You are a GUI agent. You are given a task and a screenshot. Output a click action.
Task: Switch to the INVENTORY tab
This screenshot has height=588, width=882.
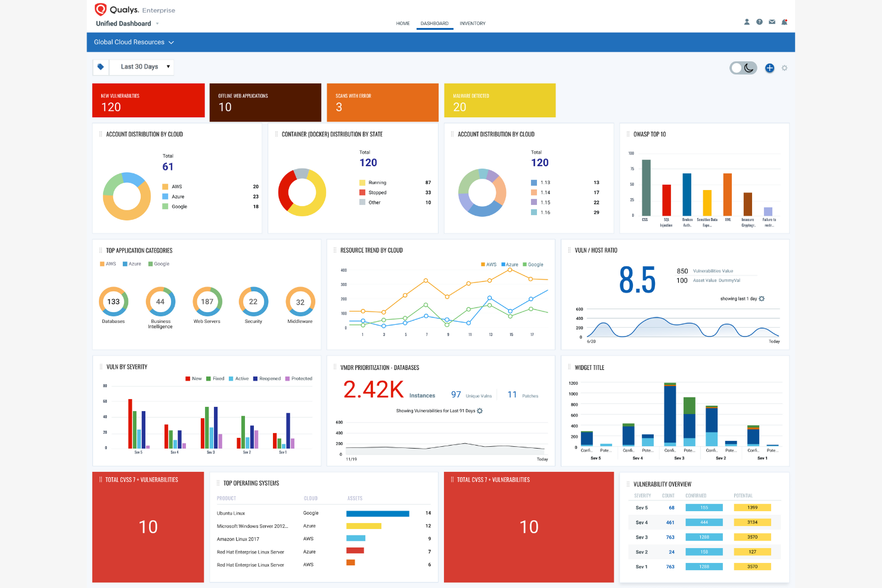click(472, 23)
